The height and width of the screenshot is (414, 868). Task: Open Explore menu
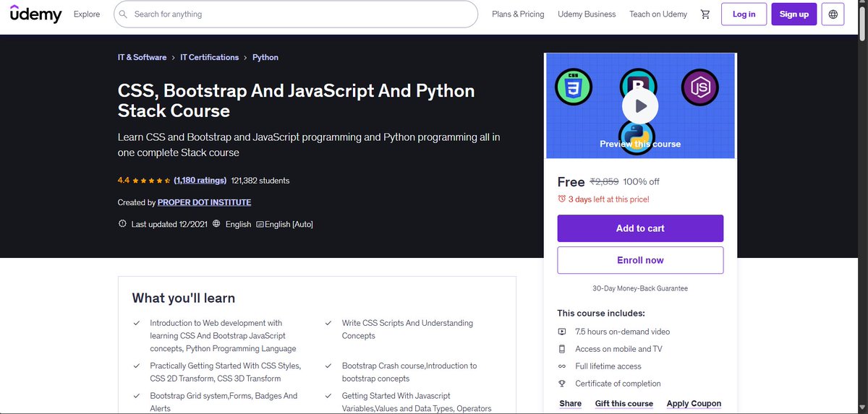[87, 14]
